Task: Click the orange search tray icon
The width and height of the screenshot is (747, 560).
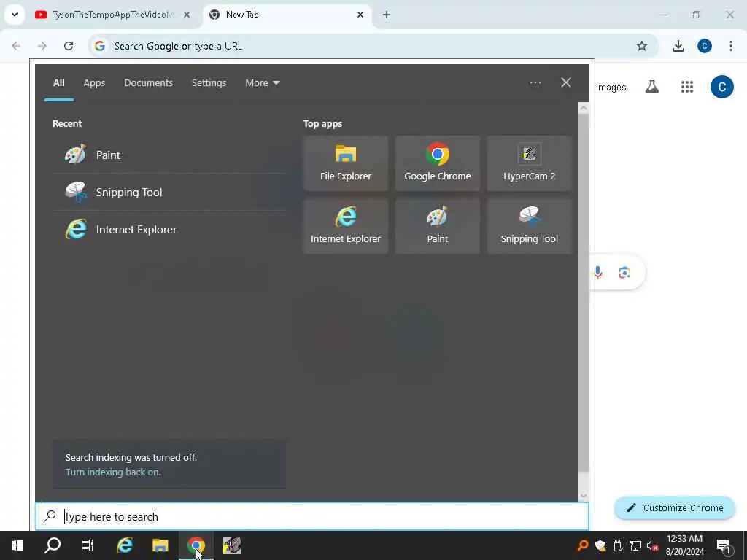Action: [x=582, y=545]
